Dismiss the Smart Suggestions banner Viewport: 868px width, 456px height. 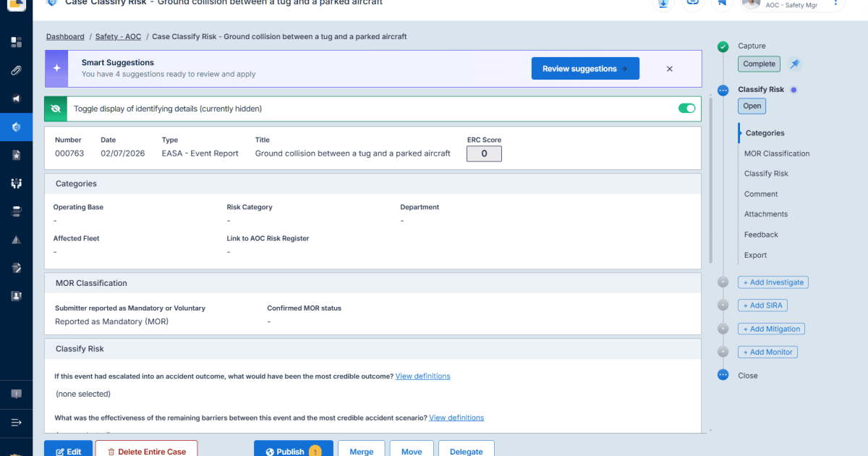click(x=669, y=69)
